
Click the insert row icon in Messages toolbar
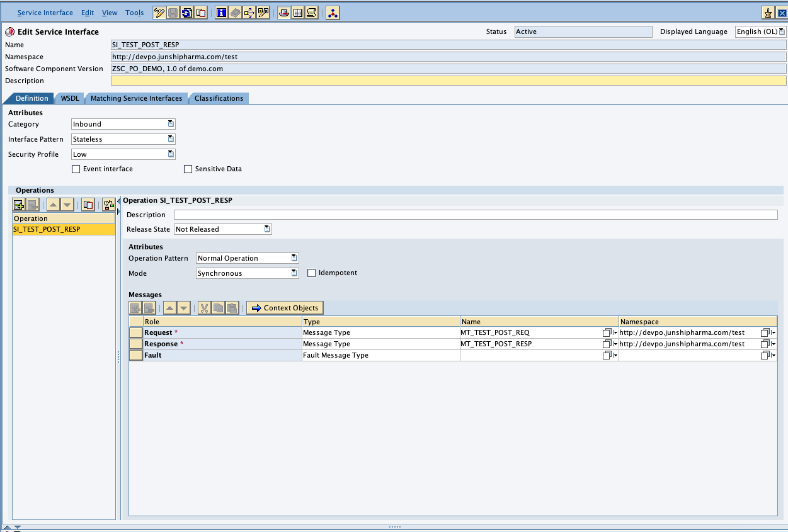coord(135,308)
